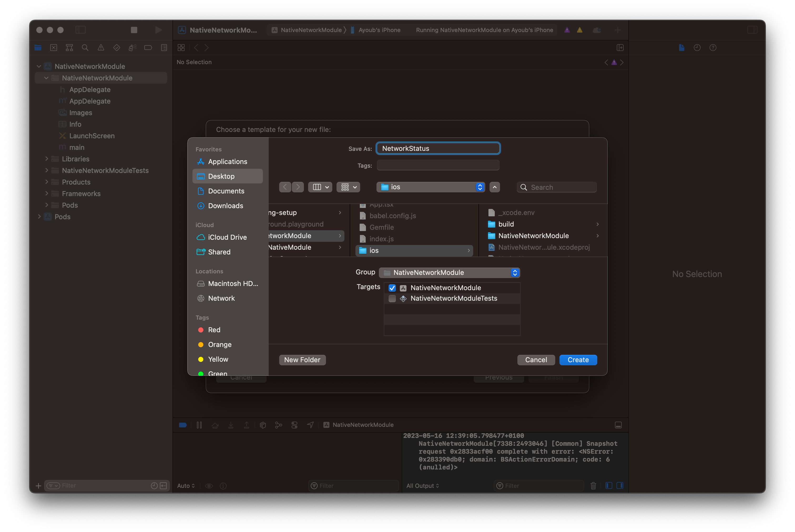
Task: Check the NativeNetworkModuleTests target checkbox
Action: (x=392, y=298)
